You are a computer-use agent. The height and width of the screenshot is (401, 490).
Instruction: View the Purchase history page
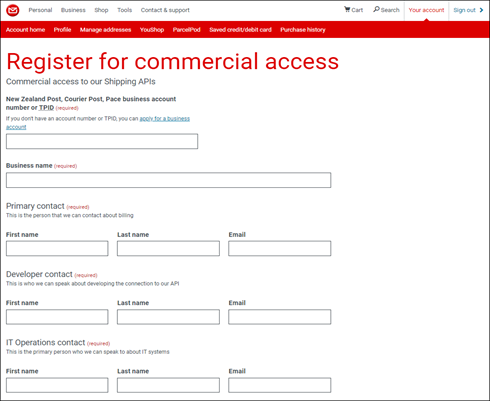pyautogui.click(x=303, y=30)
